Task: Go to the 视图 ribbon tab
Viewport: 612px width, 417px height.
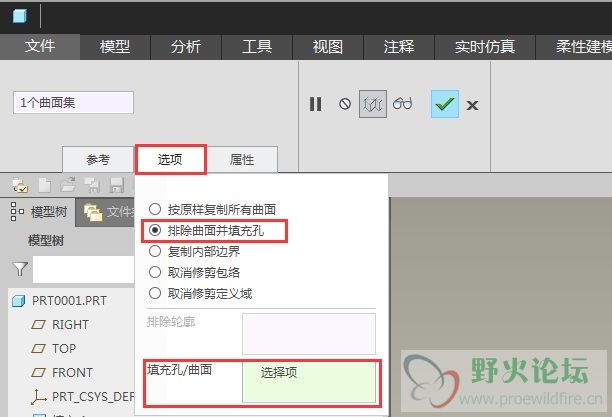Action: click(x=328, y=47)
